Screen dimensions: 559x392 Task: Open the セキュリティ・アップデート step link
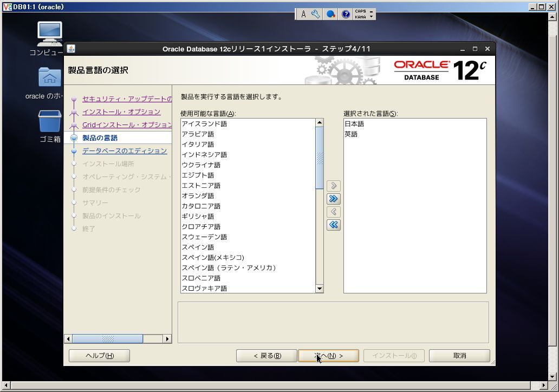tap(127, 99)
